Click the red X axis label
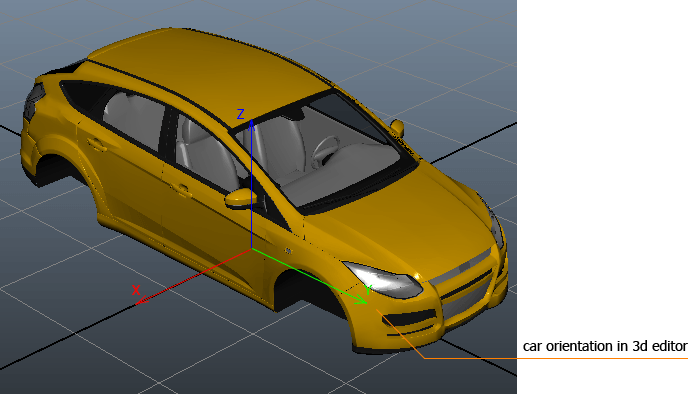Image resolution: width=700 pixels, height=394 pixels. click(136, 290)
